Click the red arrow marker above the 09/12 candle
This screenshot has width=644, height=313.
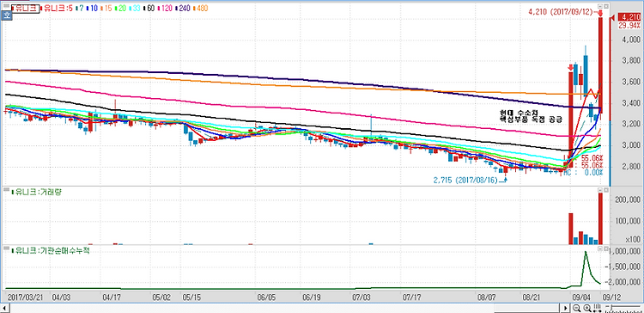click(x=600, y=14)
